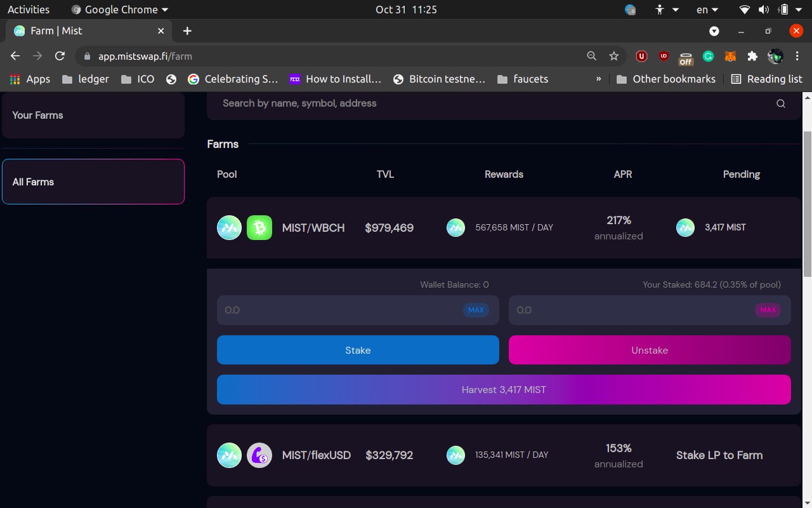Open the How to Install... bookmark
This screenshot has height=508, width=812.
335,79
